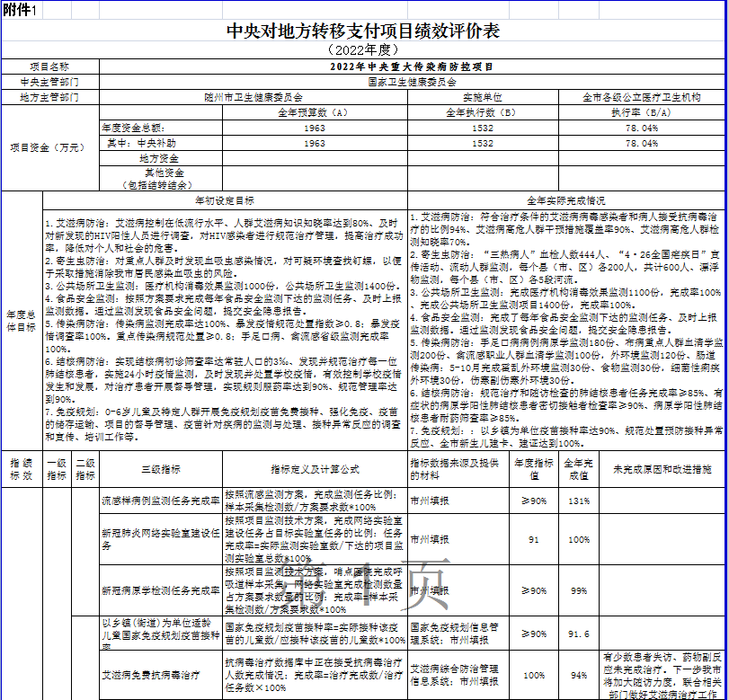Click the completion text starting 1.艾滋病防治:符合治疗条件
This screenshot has height=700, width=729.
566,330
